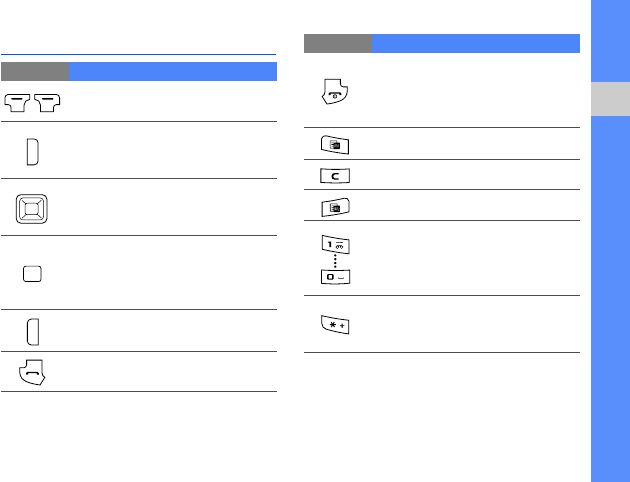Image resolution: width=630 pixels, height=482 pixels.
Task: Click the dial (call) key icon
Action: coord(33,373)
